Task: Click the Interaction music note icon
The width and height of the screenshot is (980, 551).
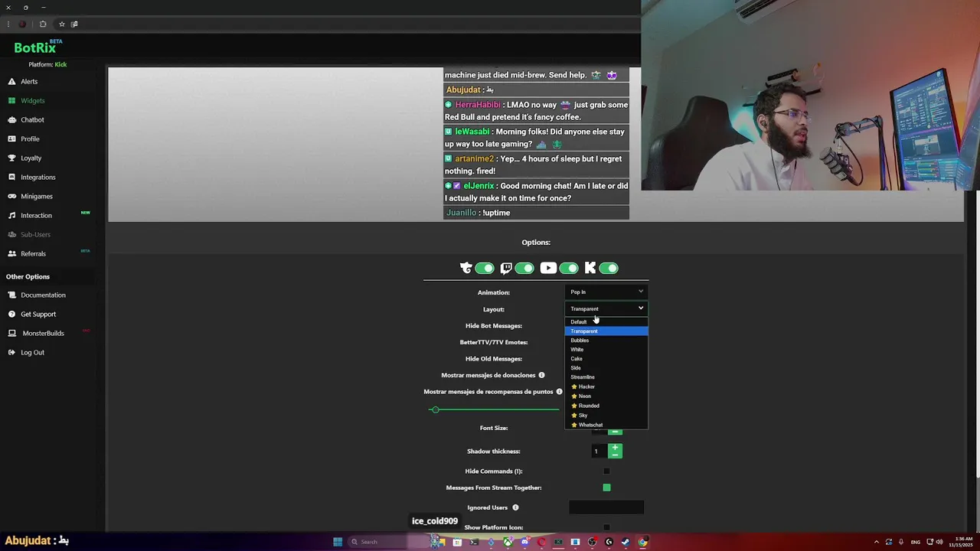Action: click(x=12, y=215)
